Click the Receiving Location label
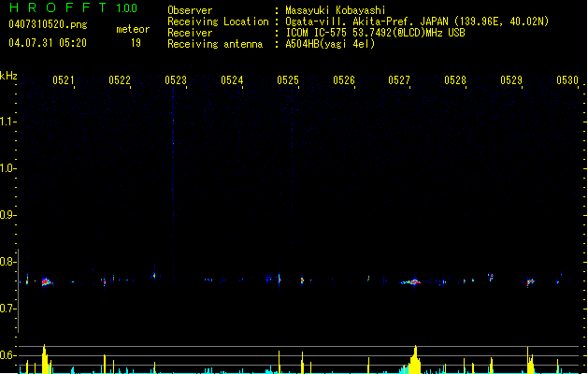The image size is (588, 374). click(x=218, y=22)
